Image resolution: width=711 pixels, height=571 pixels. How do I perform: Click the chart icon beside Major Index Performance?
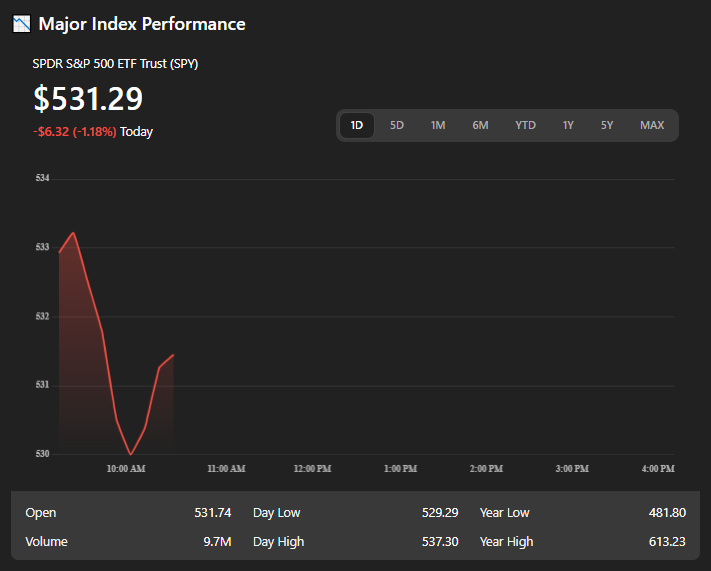coord(21,24)
